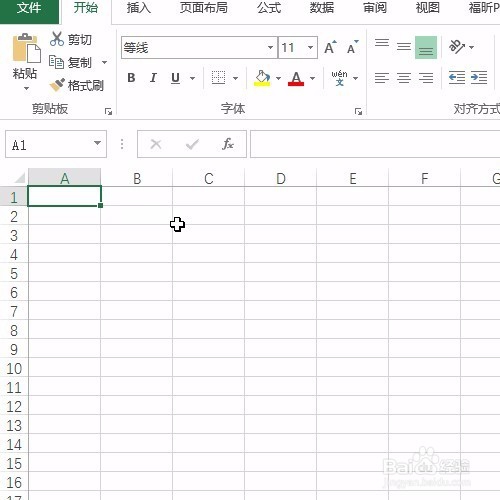Expand copy options dropdown arrow

pos(104,62)
